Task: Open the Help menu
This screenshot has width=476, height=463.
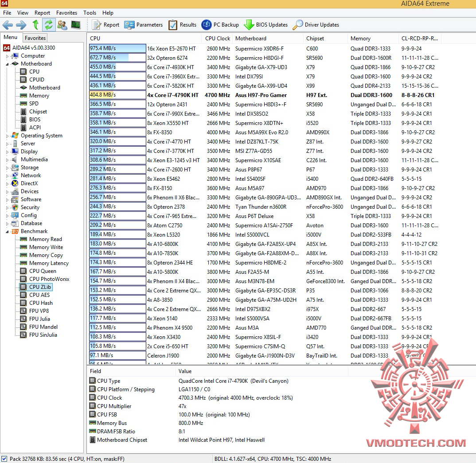Action: pyautogui.click(x=108, y=13)
